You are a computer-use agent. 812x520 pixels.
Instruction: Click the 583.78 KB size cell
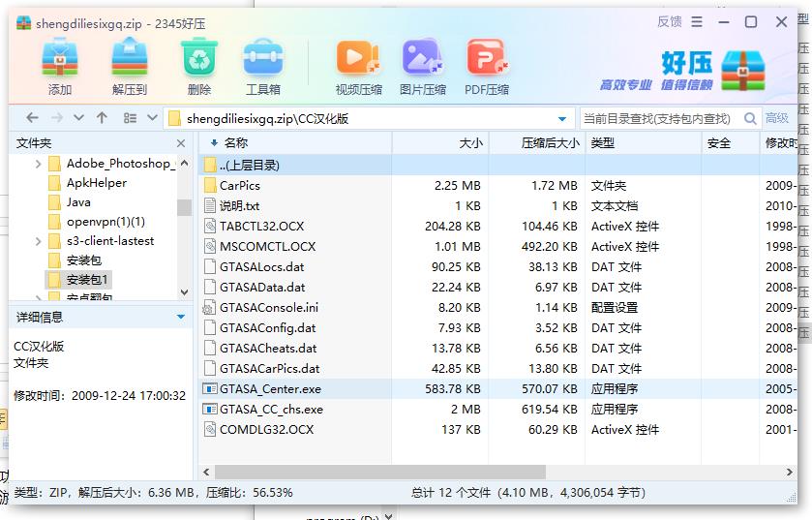pyautogui.click(x=453, y=389)
